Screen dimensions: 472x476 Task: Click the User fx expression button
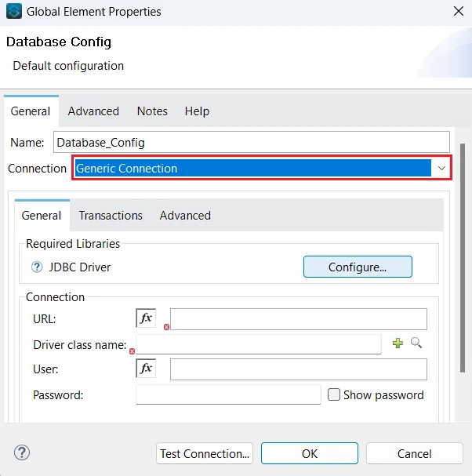tap(146, 369)
